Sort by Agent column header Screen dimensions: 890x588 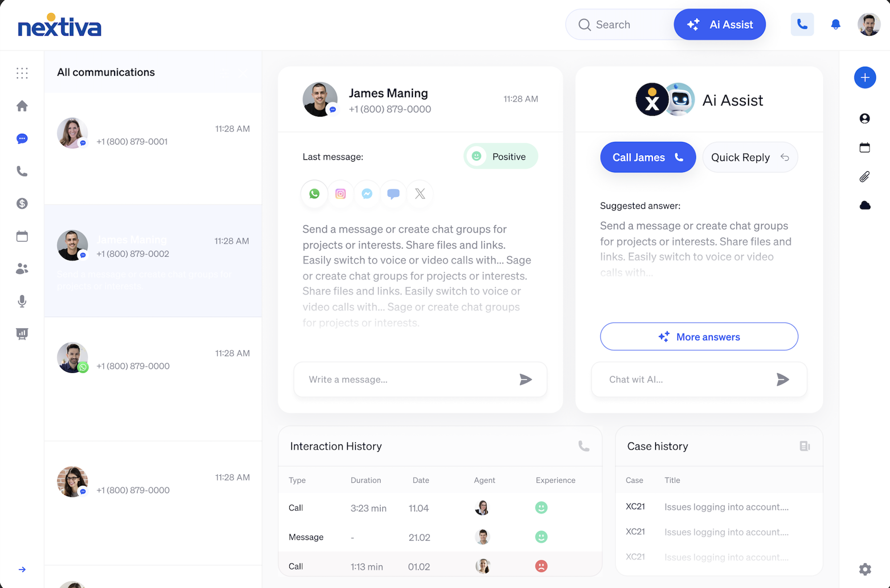(x=484, y=480)
